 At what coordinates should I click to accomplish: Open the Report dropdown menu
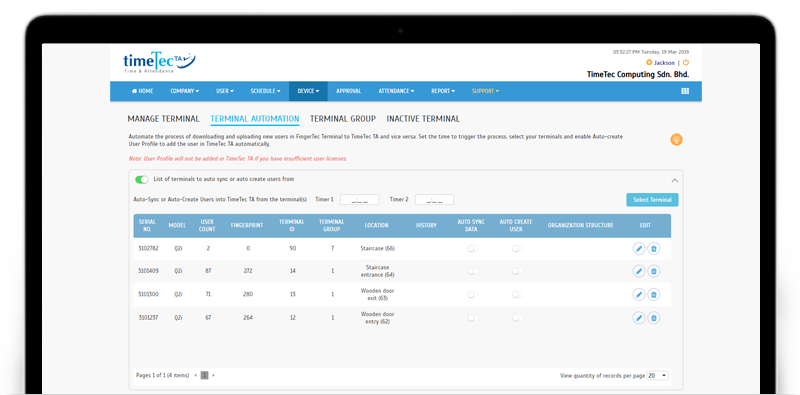(x=443, y=91)
